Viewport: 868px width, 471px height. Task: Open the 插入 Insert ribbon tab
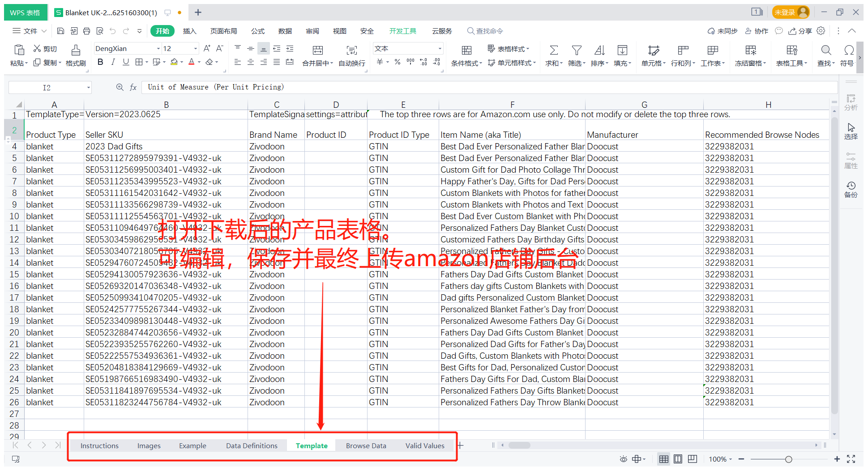[x=190, y=31]
